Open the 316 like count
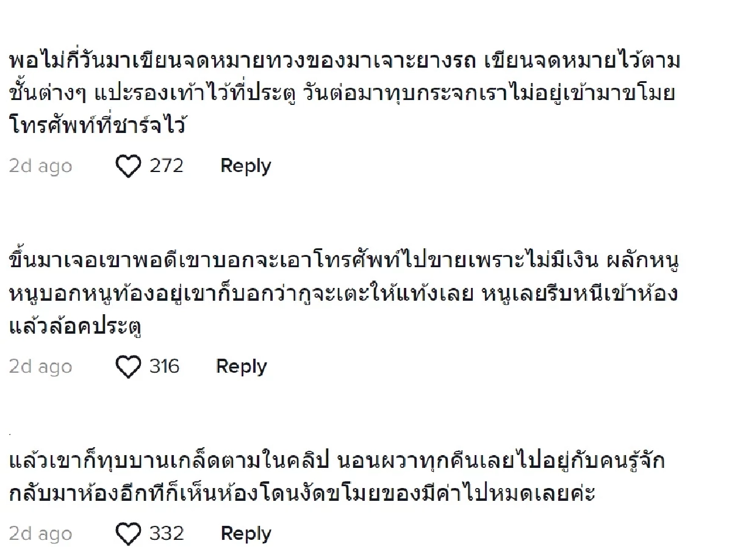Screen dimensions: 732x560 point(163,366)
